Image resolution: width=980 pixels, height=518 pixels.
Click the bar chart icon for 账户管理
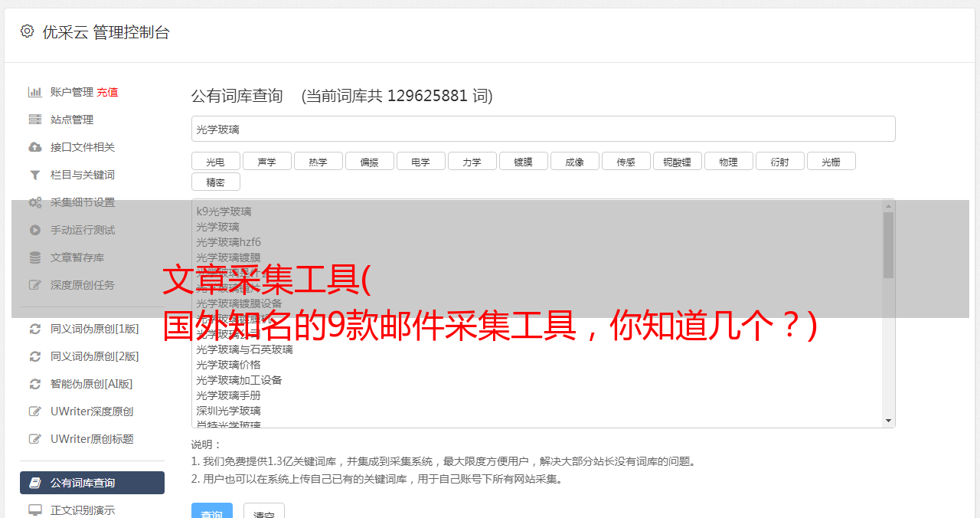tap(35, 92)
